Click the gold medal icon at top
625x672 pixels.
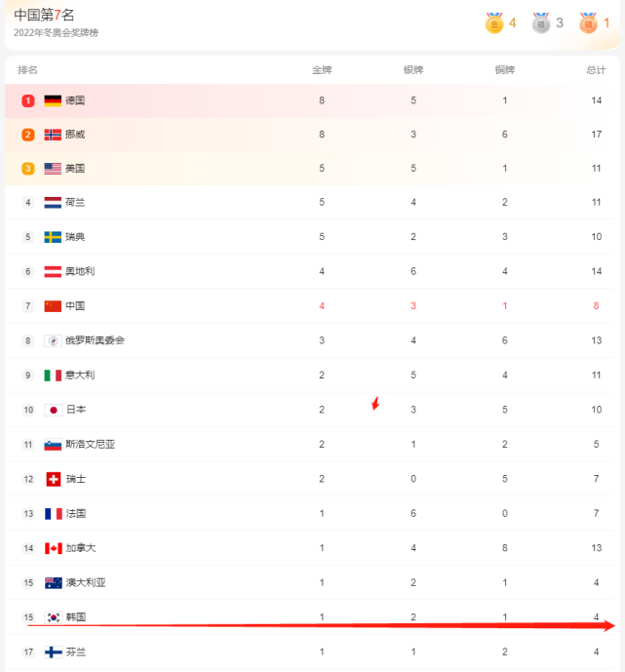pyautogui.click(x=494, y=23)
